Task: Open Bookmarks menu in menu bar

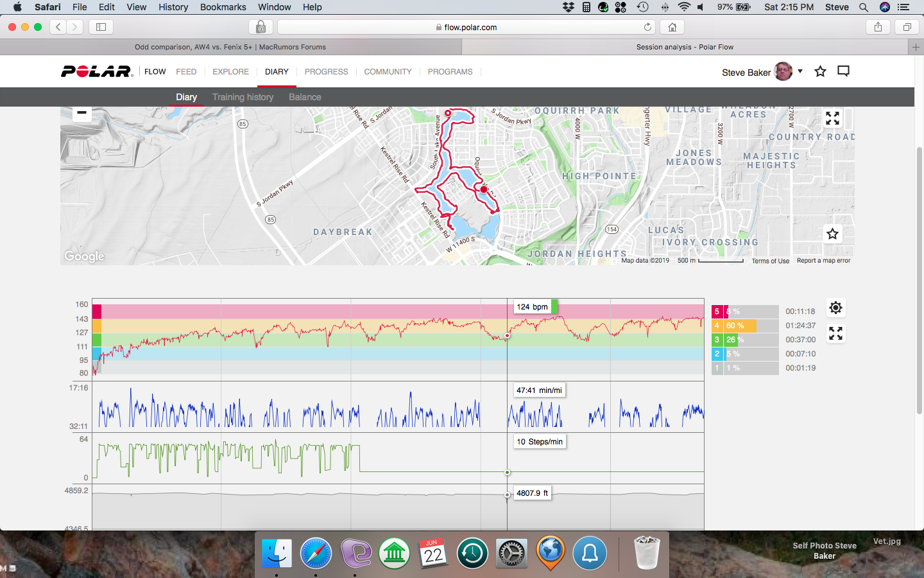Action: [x=223, y=7]
